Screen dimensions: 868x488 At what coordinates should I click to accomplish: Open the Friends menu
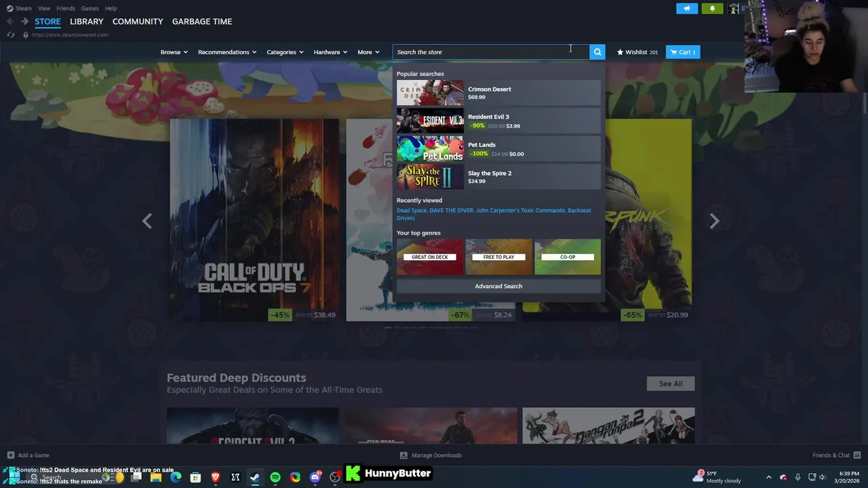[x=66, y=8]
